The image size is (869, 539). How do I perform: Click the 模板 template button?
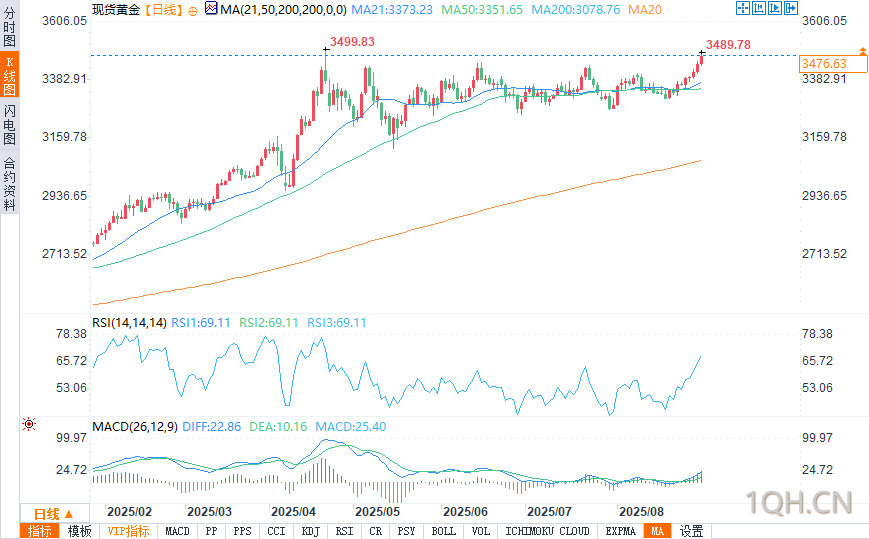[79, 531]
